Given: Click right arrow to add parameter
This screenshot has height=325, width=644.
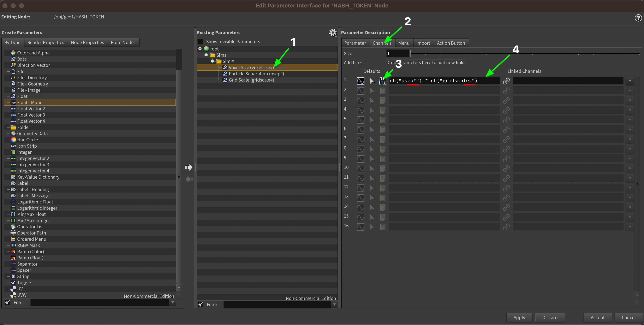Looking at the screenshot, I should coord(189,167).
